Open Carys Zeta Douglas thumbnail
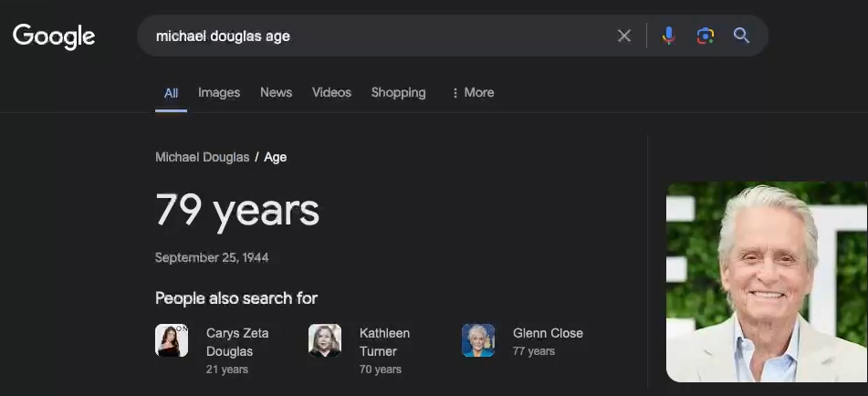Image resolution: width=868 pixels, height=396 pixels. point(172,340)
